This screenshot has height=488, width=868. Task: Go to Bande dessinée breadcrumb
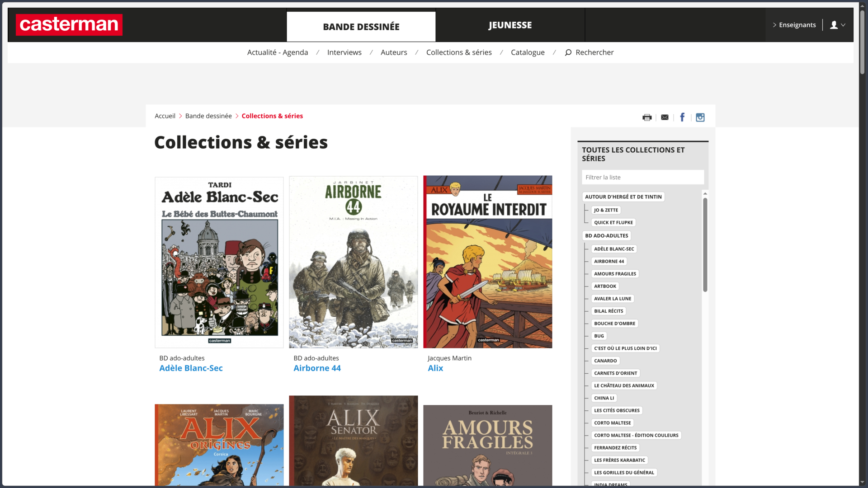208,116
